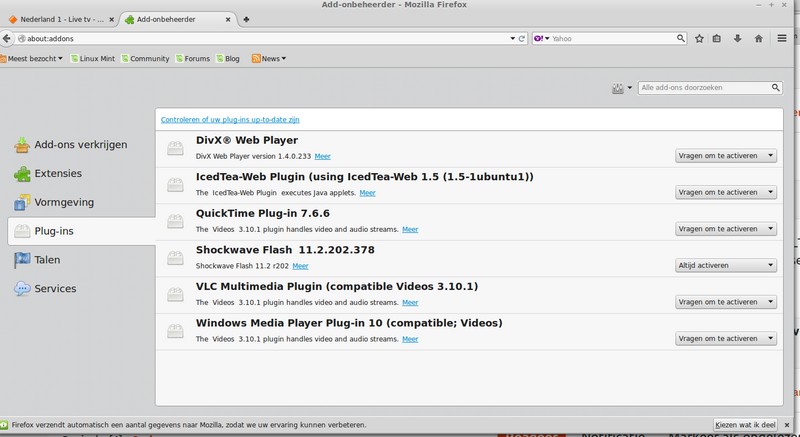Select the Shockwave Flash 11.2.202.378 title
This screenshot has height=437, width=800.
pos(285,250)
